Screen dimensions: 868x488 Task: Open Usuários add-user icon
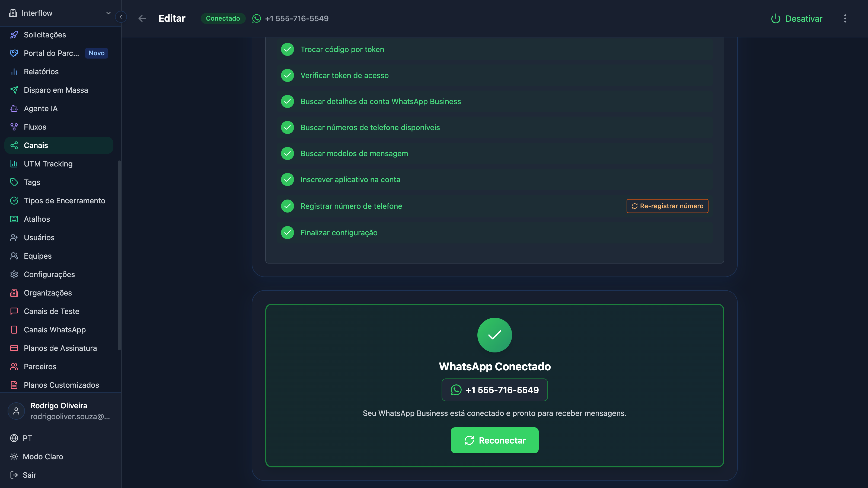tap(14, 237)
